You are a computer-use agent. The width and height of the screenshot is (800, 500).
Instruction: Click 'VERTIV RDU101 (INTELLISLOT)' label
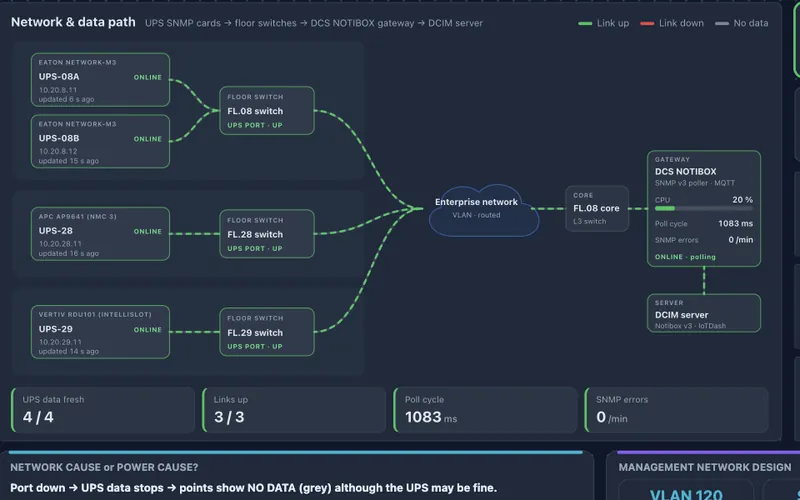(x=95, y=315)
